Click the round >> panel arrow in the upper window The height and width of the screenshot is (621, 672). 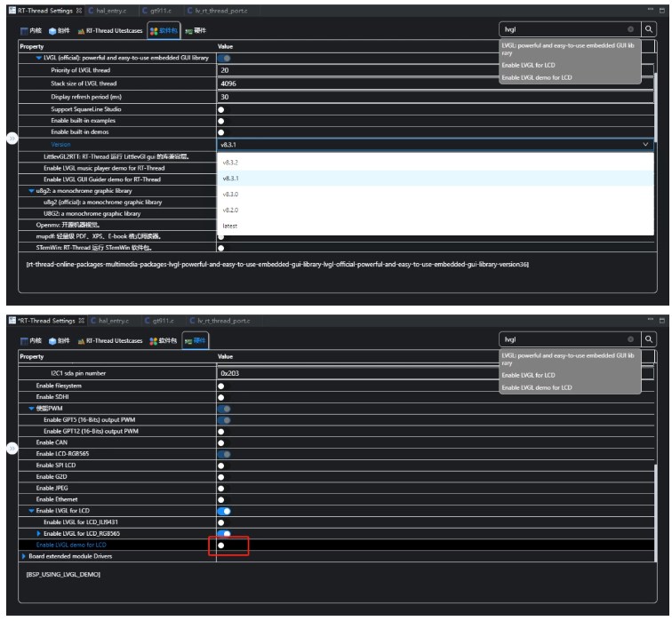12,139
